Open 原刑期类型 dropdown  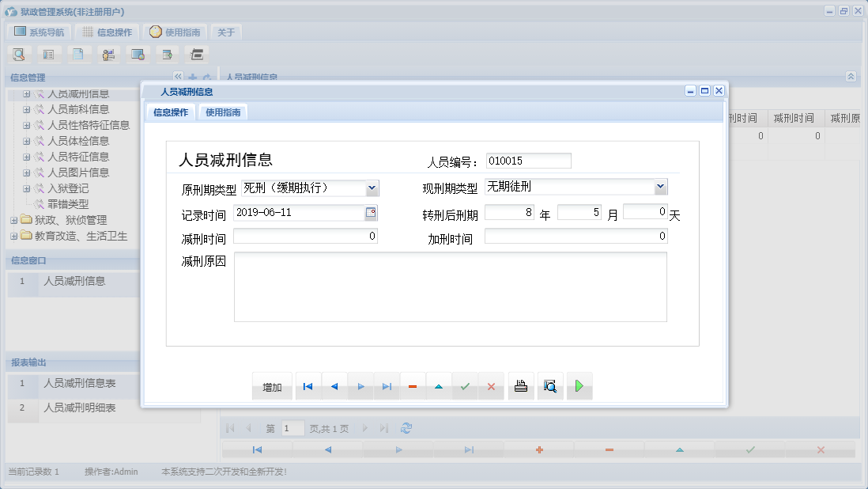372,188
